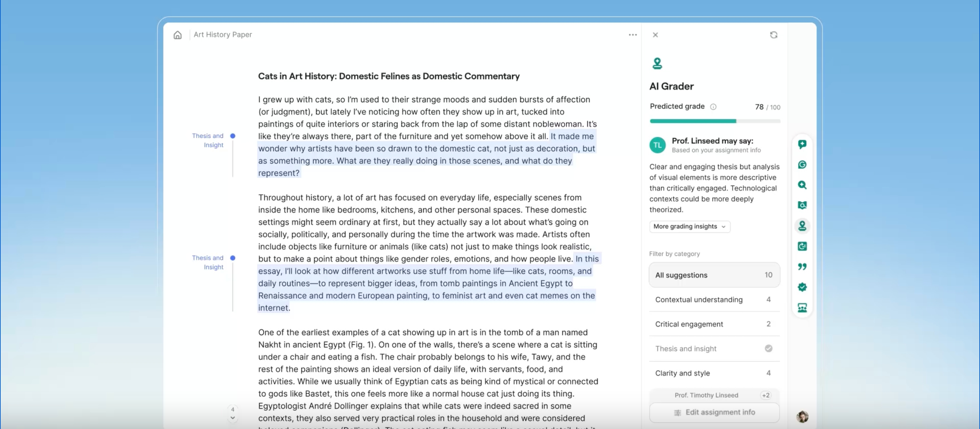Open the three-dot document options menu
980x429 pixels.
[x=632, y=35]
